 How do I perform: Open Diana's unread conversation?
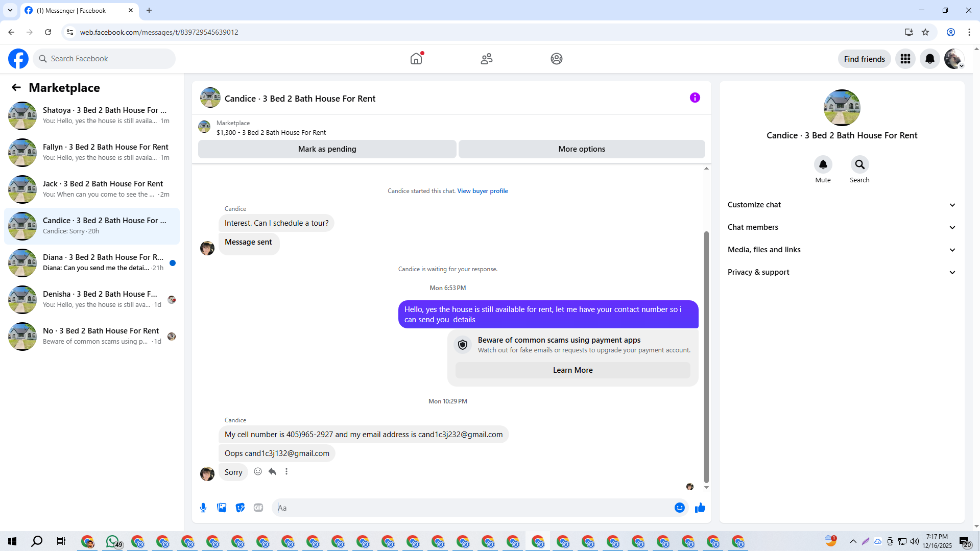[92, 263]
